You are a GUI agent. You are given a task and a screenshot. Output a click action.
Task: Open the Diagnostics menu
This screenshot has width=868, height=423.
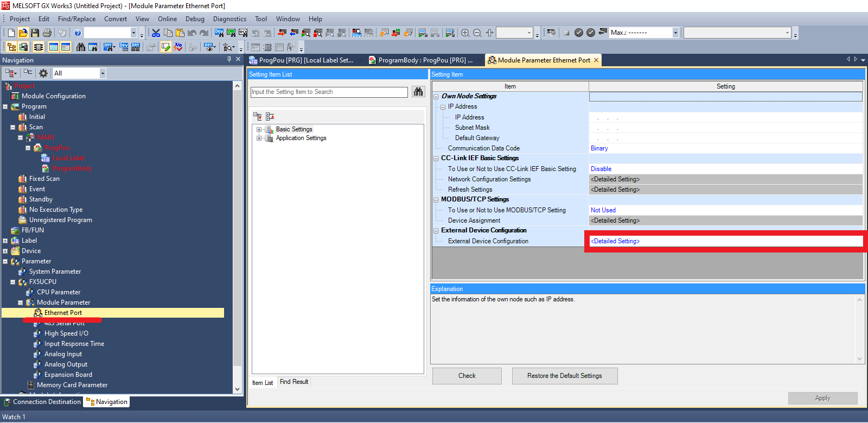click(229, 19)
